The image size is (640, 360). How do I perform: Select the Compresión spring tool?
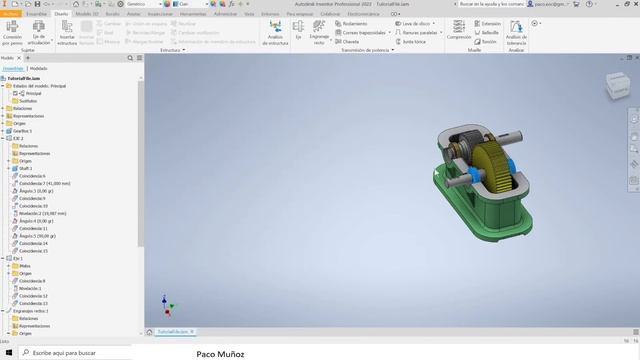459,30
